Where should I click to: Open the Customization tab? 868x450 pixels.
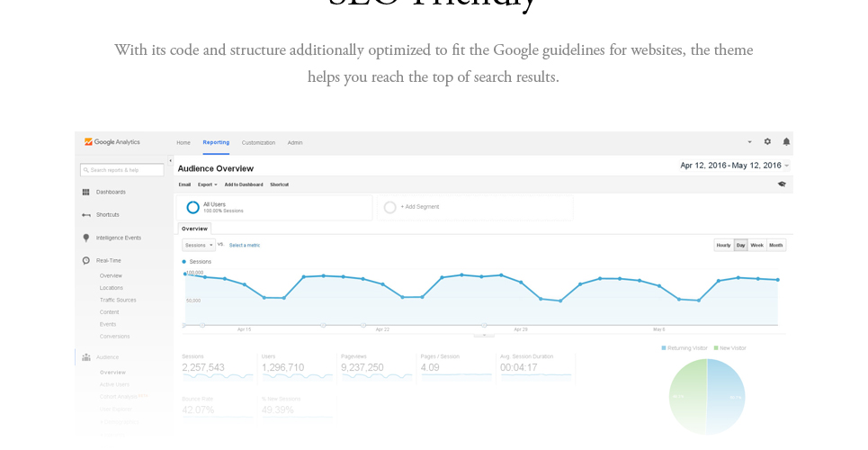(x=258, y=143)
